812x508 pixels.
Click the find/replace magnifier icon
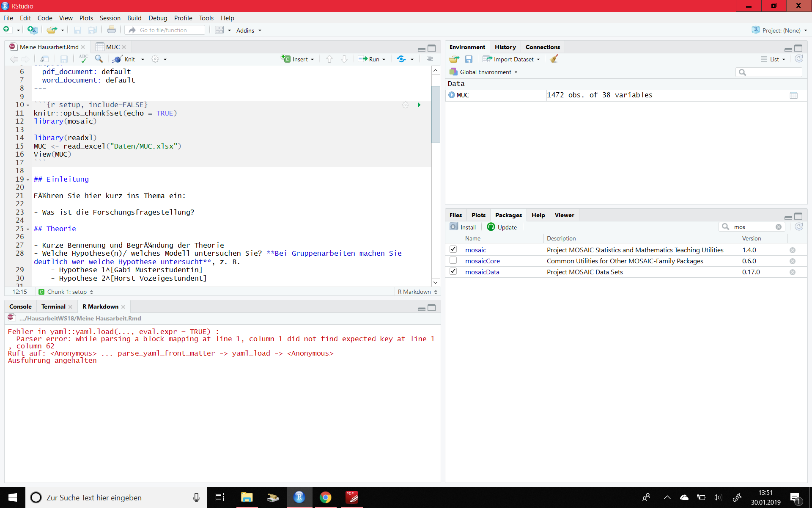[99, 59]
